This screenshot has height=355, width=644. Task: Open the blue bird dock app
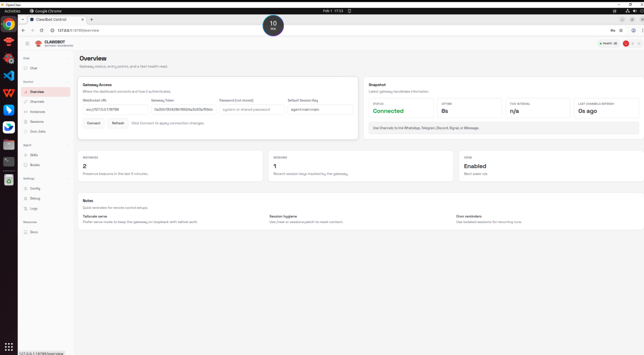tap(8, 110)
